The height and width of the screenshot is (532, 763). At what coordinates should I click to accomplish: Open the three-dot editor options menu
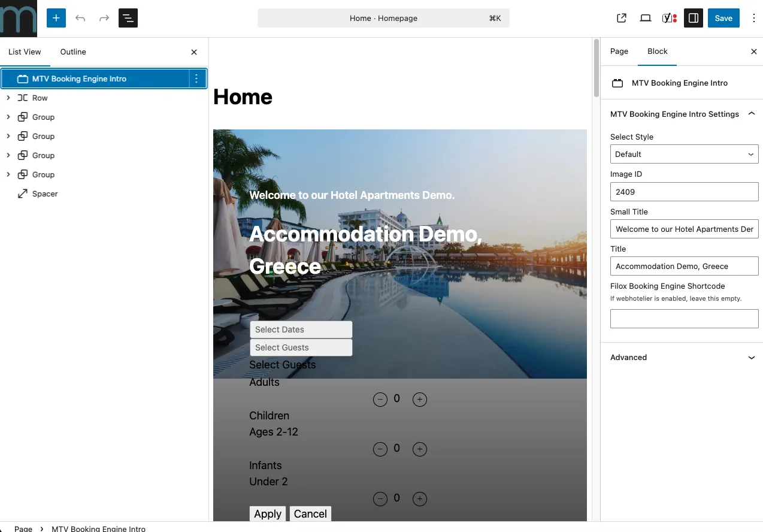(753, 18)
